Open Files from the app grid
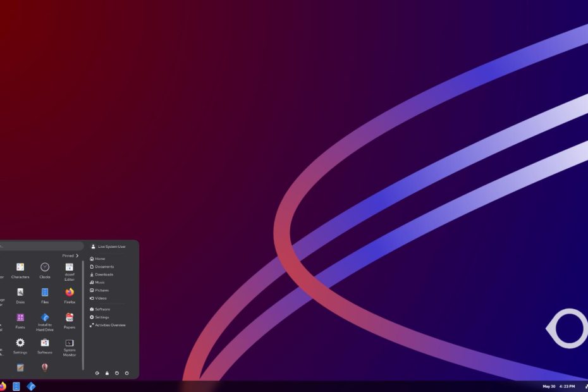Image resolution: width=588 pixels, height=392 pixels. point(45,296)
